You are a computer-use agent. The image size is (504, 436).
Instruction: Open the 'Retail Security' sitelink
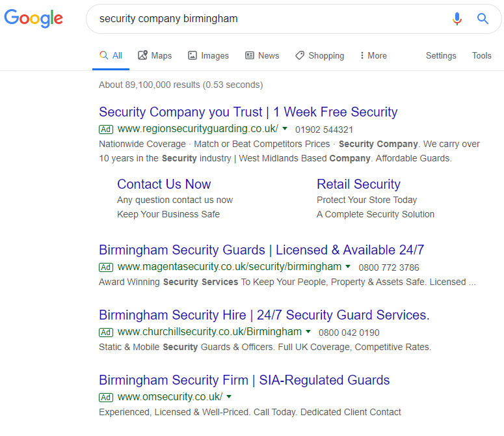358,184
